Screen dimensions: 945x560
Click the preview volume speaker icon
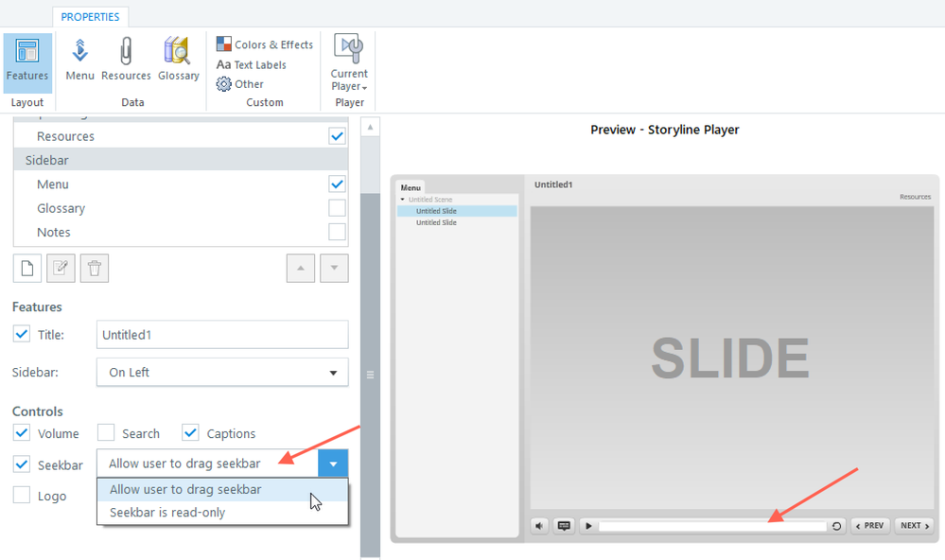(x=539, y=526)
